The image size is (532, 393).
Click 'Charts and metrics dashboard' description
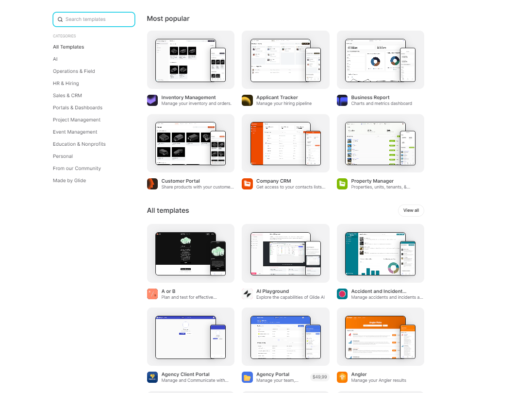382,103
